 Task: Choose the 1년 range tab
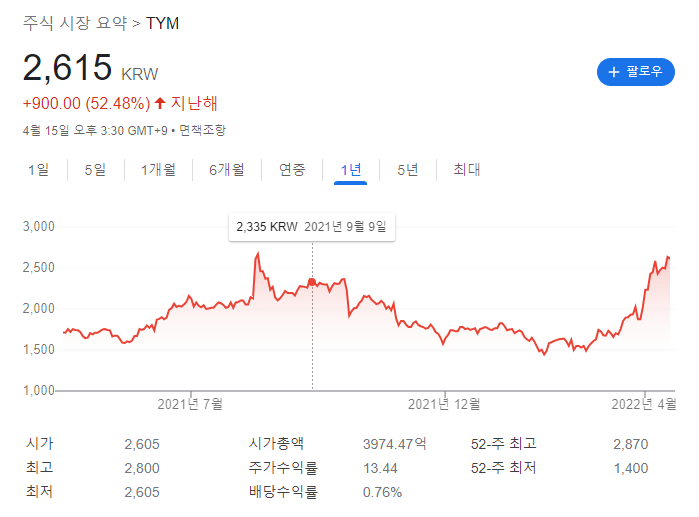point(350,170)
